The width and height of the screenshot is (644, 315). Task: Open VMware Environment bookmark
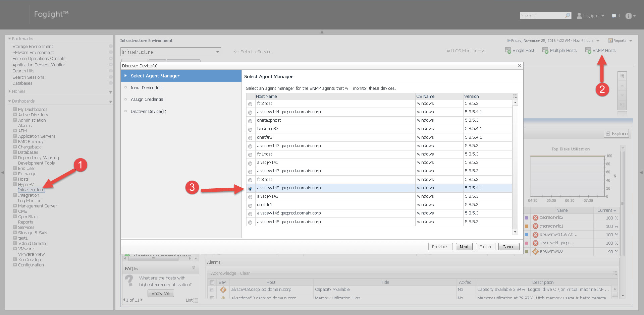pos(33,52)
